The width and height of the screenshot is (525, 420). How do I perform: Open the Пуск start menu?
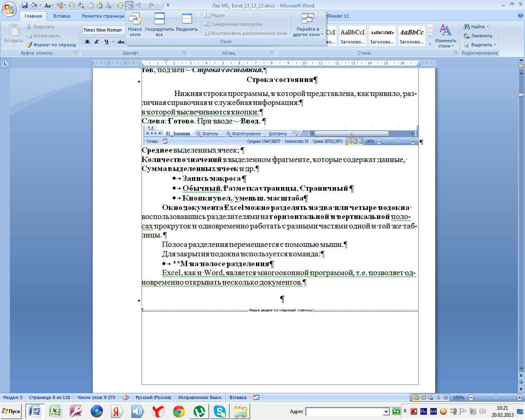coord(11,411)
